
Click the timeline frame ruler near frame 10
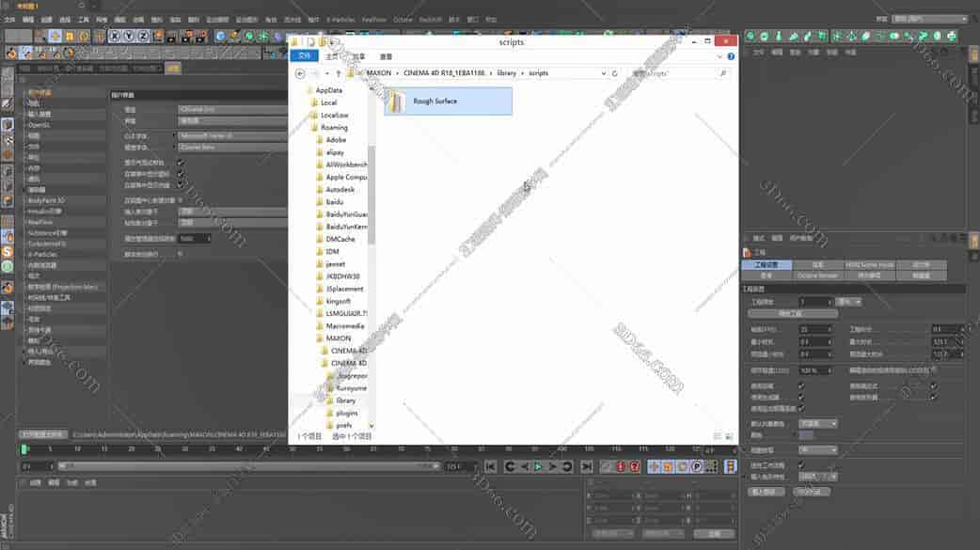(x=77, y=449)
